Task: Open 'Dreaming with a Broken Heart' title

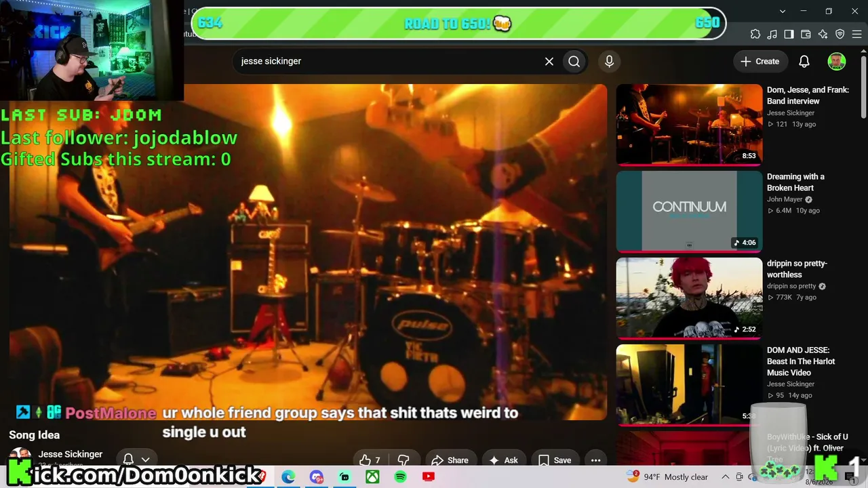Action: click(795, 182)
